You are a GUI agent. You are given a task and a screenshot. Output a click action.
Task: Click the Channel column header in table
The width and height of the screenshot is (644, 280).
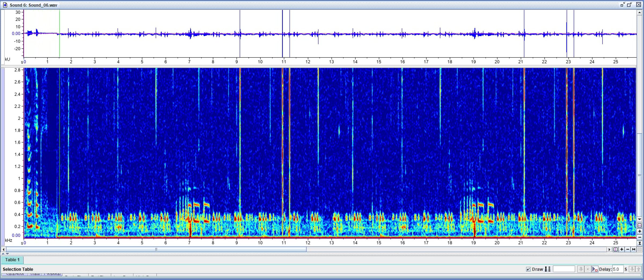pyautogui.click(x=53, y=275)
